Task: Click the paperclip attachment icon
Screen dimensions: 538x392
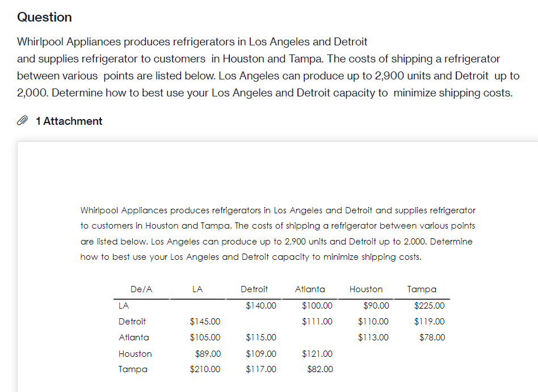Action: click(x=23, y=121)
